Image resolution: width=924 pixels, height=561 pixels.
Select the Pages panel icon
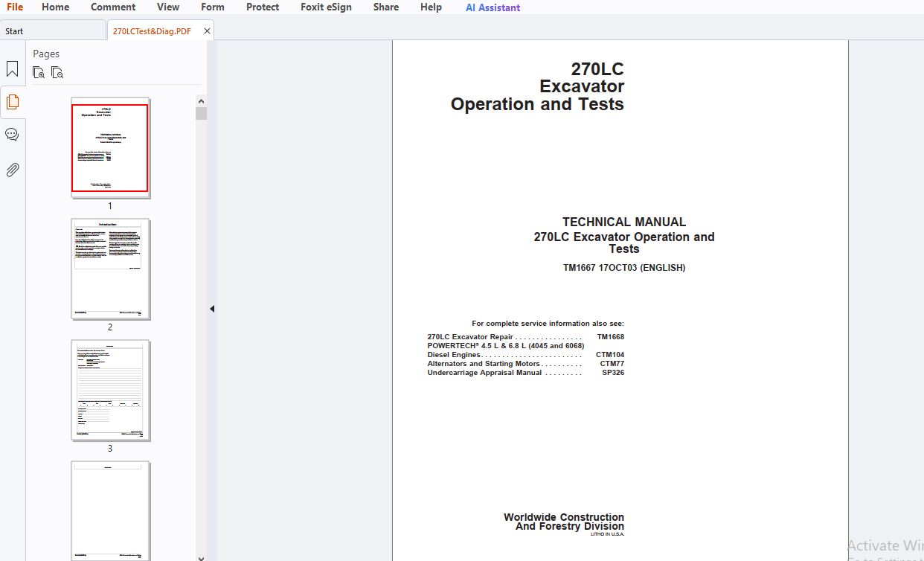pyautogui.click(x=12, y=102)
